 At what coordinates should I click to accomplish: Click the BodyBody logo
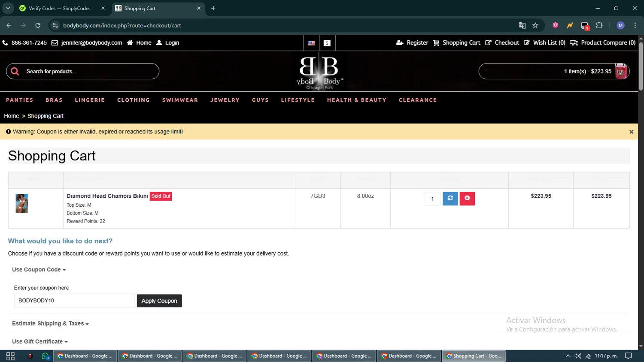[x=320, y=72]
